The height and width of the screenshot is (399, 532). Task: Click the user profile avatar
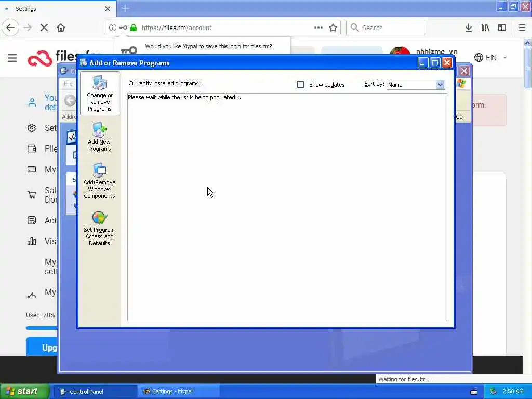400,51
